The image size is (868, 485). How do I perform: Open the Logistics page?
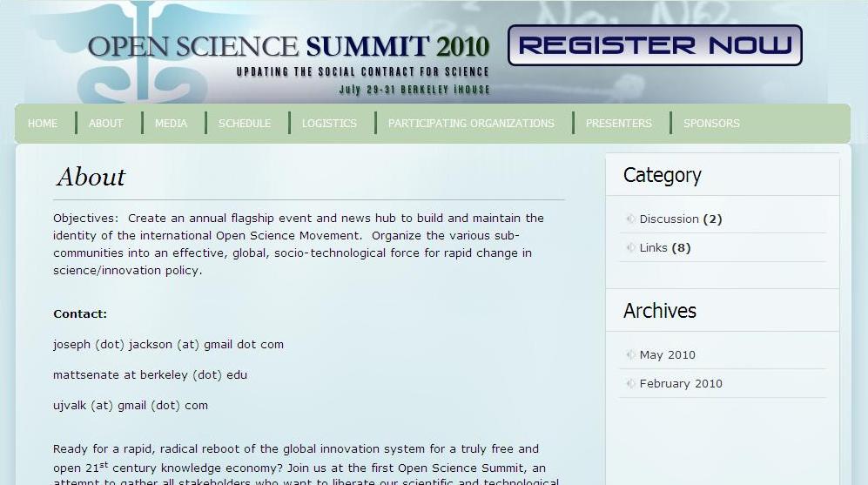329,124
